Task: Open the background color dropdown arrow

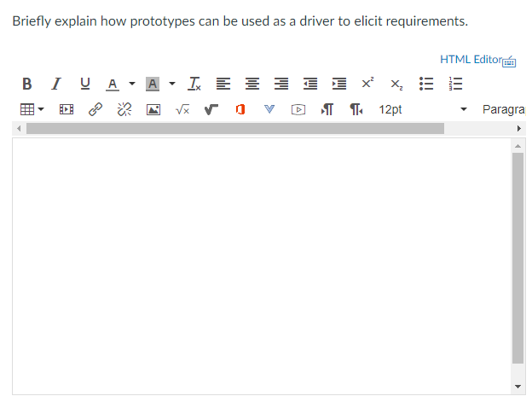Action: coord(172,84)
